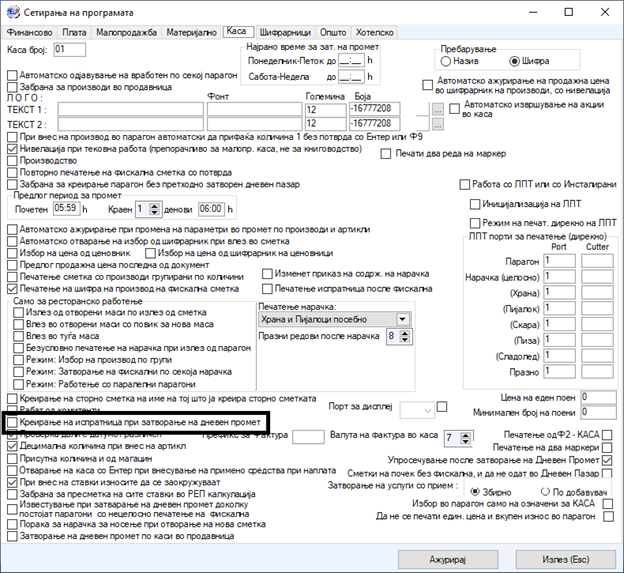Check Печатење од Ф2 - КАСА box
The width and height of the screenshot is (624, 573).
click(607, 435)
